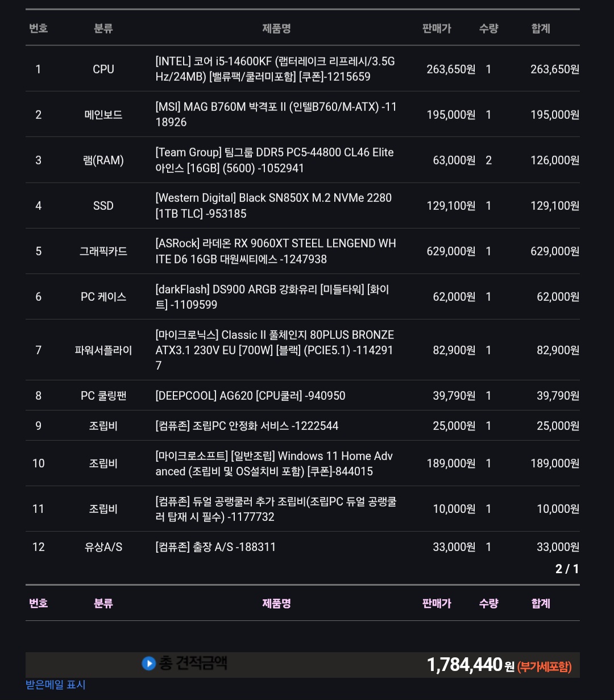Select the INTEL 코어 i5-14600KF product name

[x=275, y=69]
